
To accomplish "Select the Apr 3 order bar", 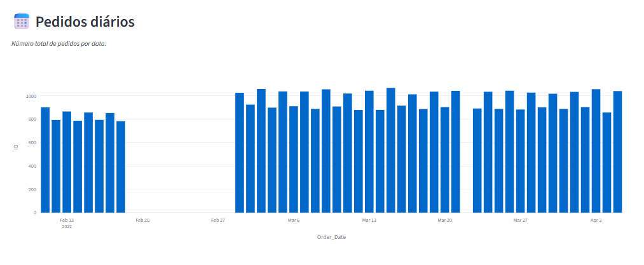I will pyautogui.click(x=596, y=151).
